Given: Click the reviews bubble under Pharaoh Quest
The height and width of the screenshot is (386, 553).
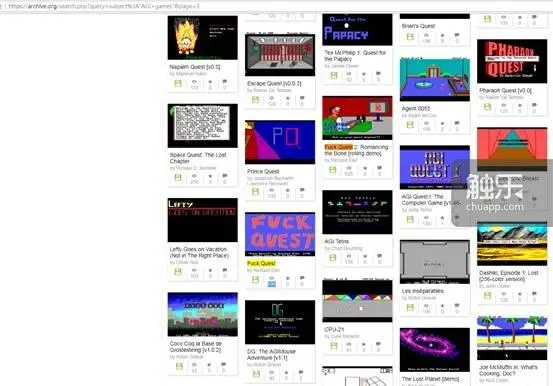Looking at the screenshot, I should click(534, 105).
